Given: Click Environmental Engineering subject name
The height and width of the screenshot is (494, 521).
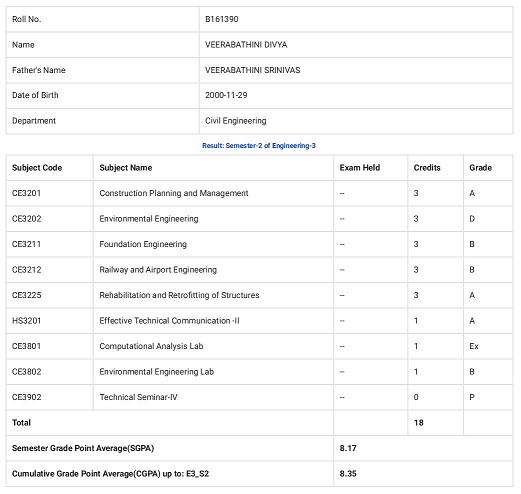Looking at the screenshot, I should tap(149, 219).
